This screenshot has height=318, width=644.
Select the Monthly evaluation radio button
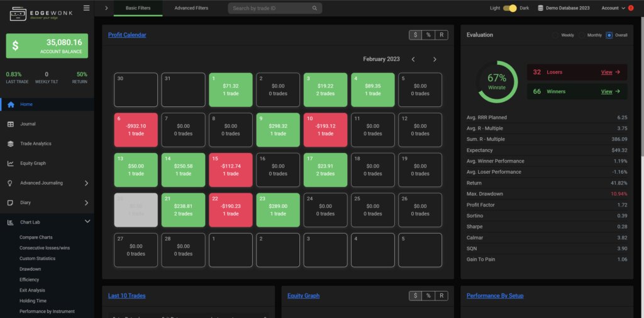point(582,35)
